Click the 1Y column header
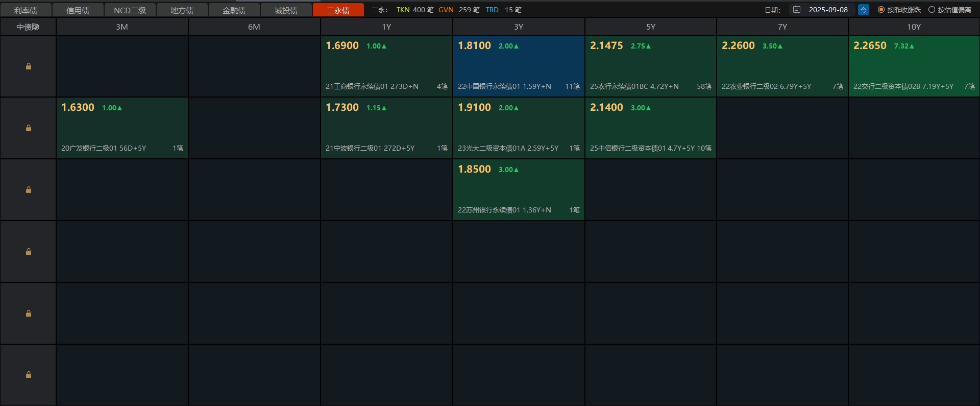Image resolution: width=980 pixels, height=406 pixels. (386, 27)
